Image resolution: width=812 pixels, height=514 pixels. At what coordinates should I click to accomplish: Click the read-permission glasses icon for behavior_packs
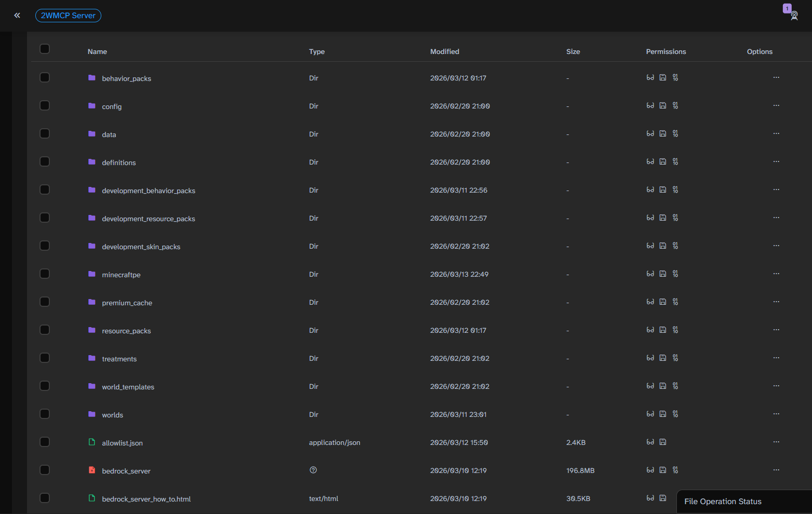[x=650, y=77]
